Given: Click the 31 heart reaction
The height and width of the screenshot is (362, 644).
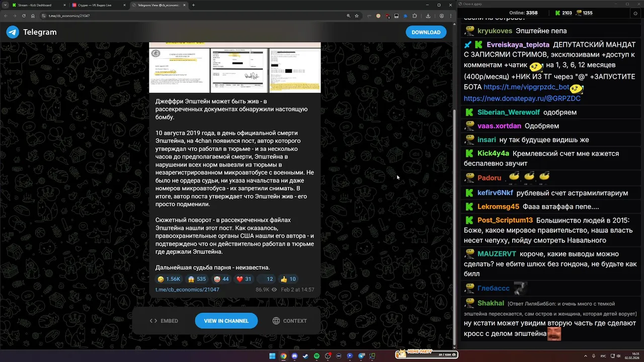Looking at the screenshot, I should 244,279.
